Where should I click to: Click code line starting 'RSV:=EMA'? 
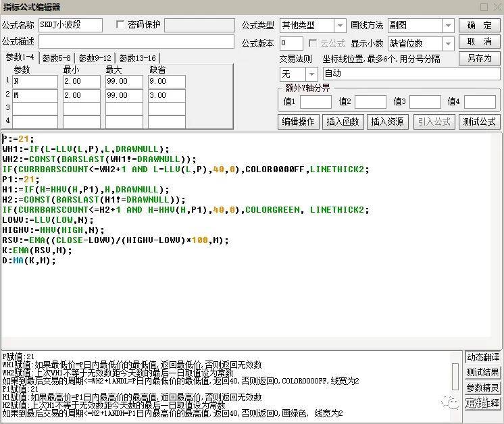[116, 240]
